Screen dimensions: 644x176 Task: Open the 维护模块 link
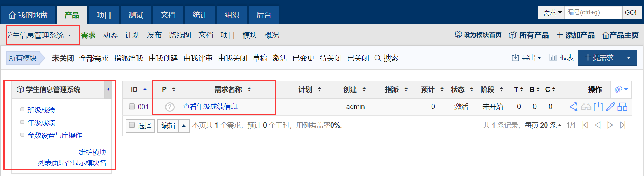click(x=92, y=152)
